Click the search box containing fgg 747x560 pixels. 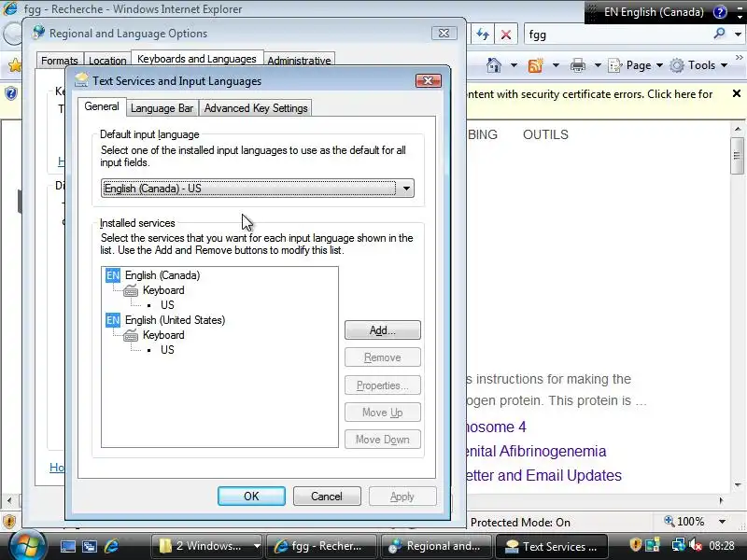point(617,35)
